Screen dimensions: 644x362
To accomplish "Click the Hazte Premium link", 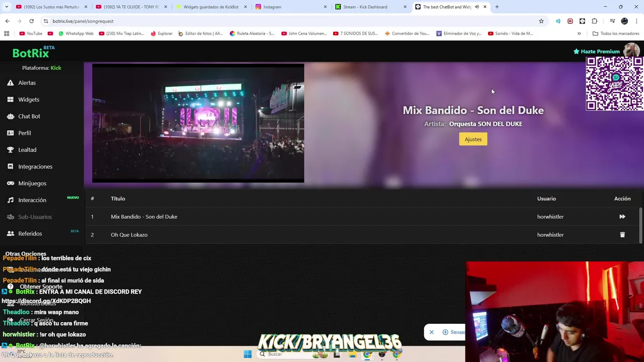I will (x=597, y=51).
